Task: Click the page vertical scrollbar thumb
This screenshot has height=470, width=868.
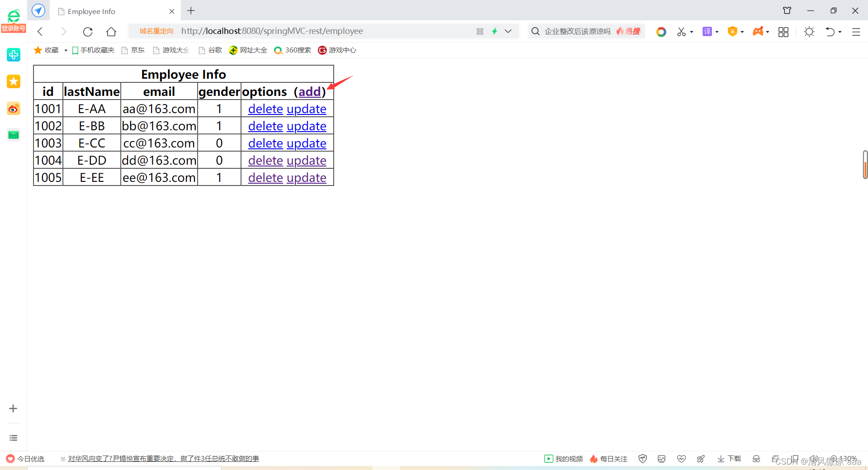Action: 865,165
